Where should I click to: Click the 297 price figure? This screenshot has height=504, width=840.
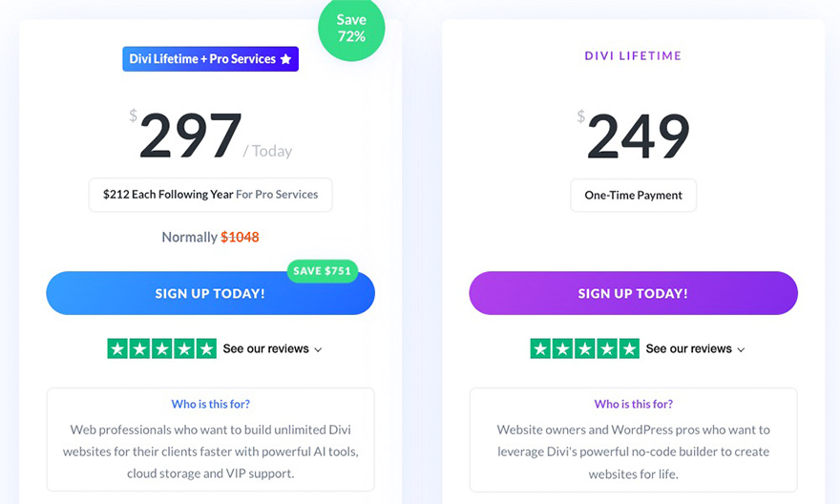point(191,136)
